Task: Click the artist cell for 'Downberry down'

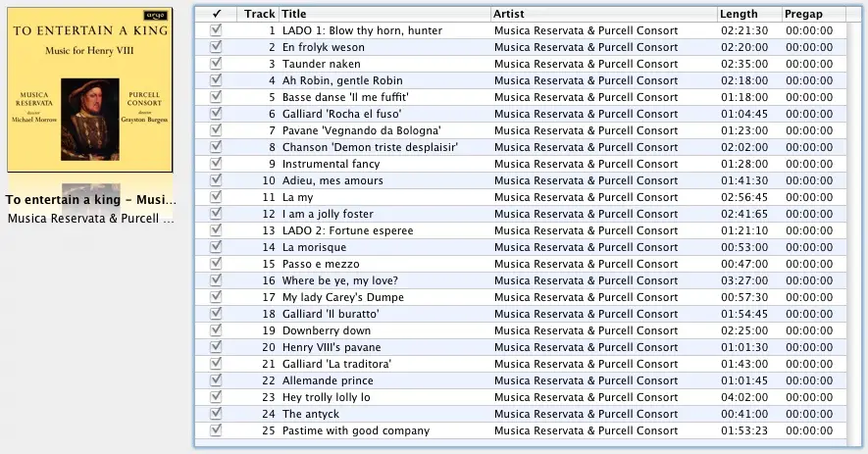Action: pyautogui.click(x=586, y=330)
